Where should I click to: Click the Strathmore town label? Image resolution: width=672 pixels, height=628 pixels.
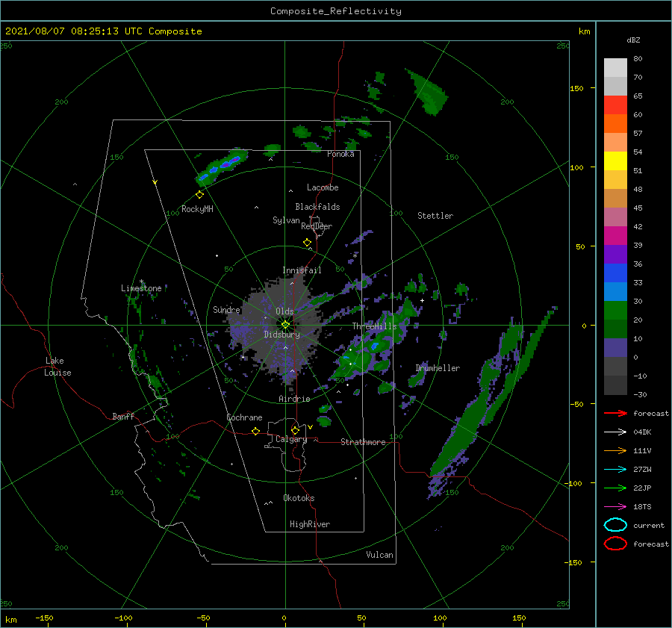pyautogui.click(x=363, y=442)
